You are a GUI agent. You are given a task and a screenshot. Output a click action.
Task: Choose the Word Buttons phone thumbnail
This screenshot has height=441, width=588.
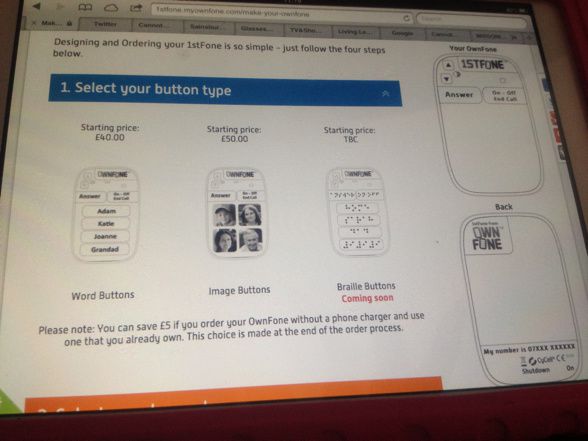pos(106,214)
